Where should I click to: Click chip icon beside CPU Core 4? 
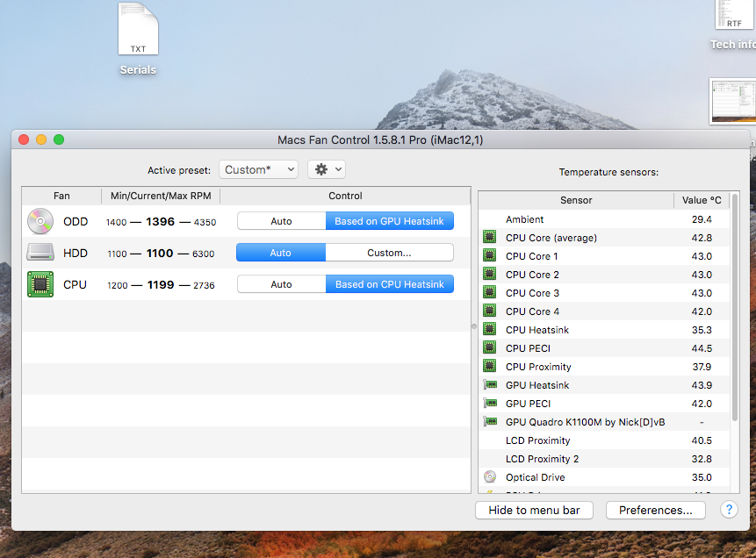click(490, 311)
